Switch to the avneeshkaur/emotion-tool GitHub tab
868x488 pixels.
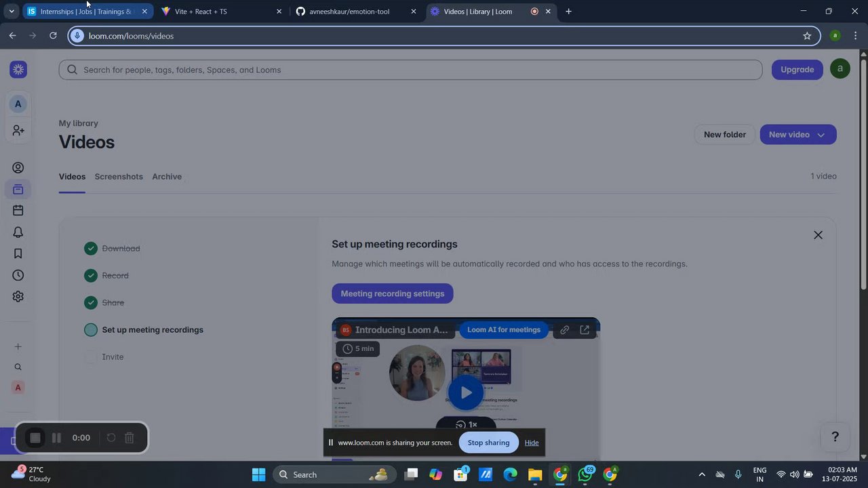pos(356,12)
